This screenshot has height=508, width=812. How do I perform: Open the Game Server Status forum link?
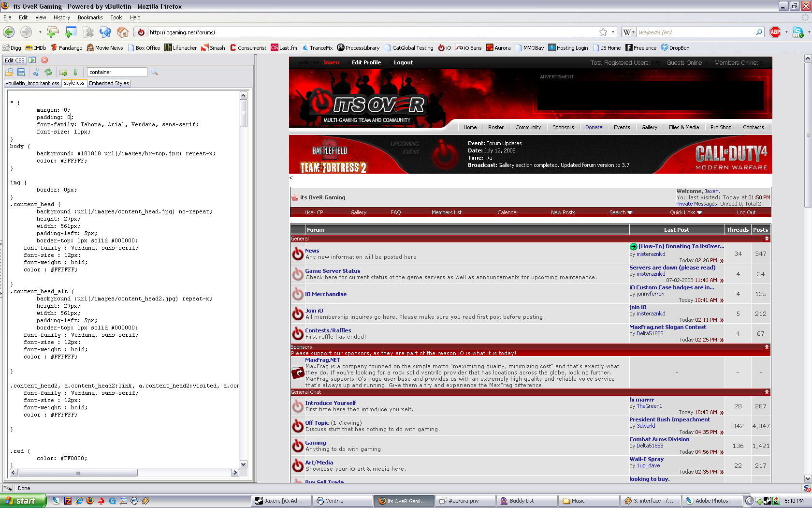[333, 271]
